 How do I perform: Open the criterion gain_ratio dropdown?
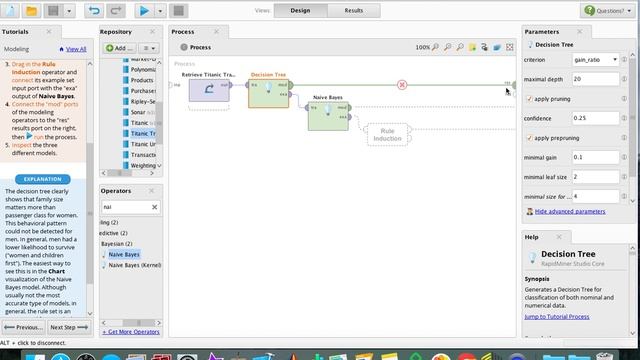[x=596, y=60]
